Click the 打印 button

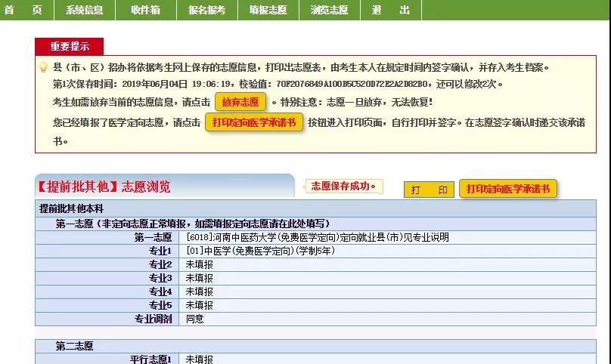coord(429,190)
